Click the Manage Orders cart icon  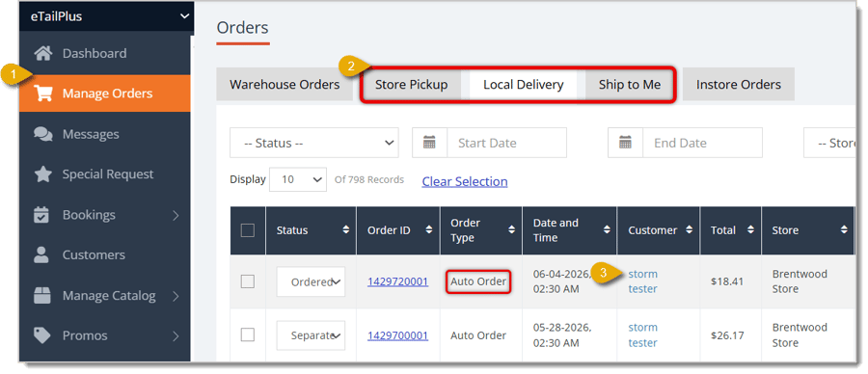43,93
